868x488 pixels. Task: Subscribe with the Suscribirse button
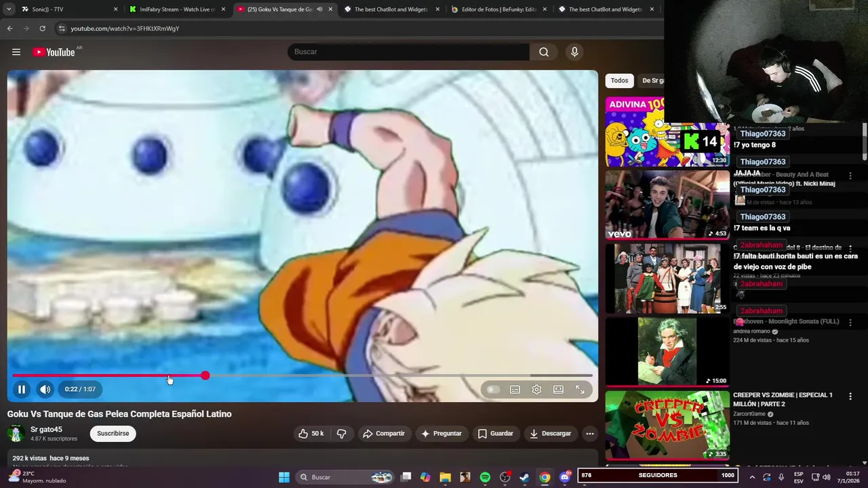(x=113, y=434)
